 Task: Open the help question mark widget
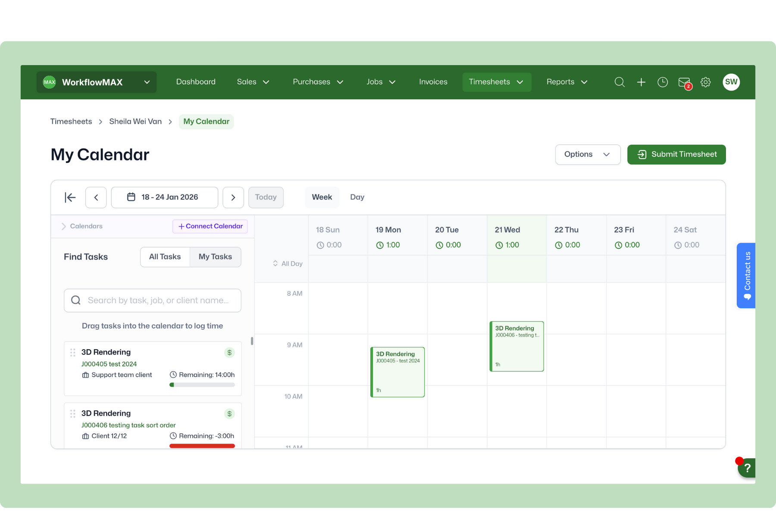[747, 468]
